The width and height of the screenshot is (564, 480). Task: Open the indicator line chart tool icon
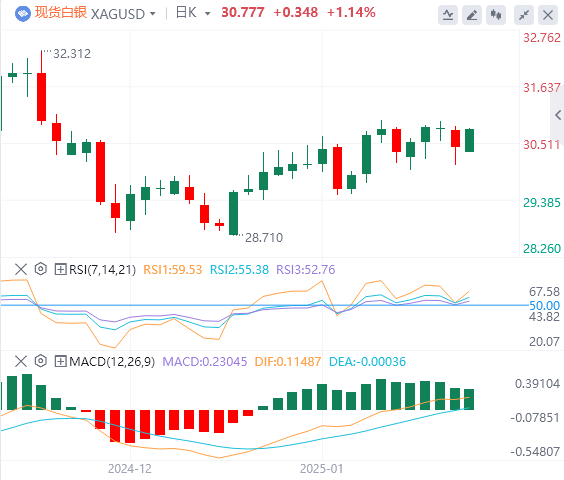coord(448,15)
